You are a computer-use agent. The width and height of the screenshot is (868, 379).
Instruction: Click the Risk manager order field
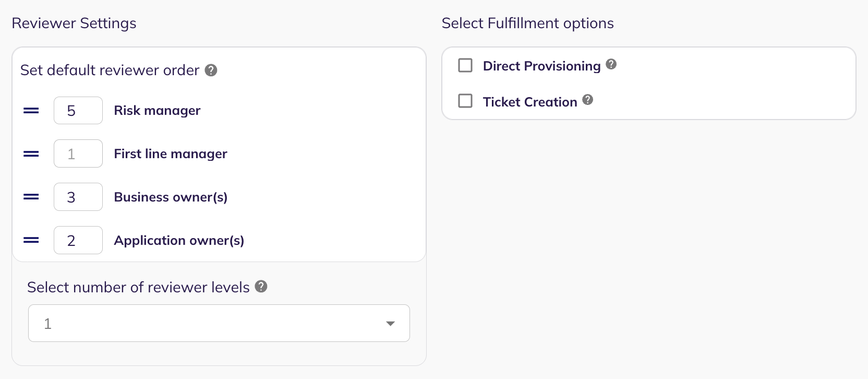(x=78, y=110)
